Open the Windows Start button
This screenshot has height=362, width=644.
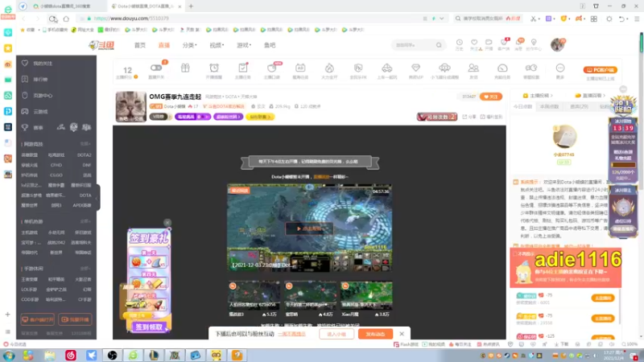(9, 355)
